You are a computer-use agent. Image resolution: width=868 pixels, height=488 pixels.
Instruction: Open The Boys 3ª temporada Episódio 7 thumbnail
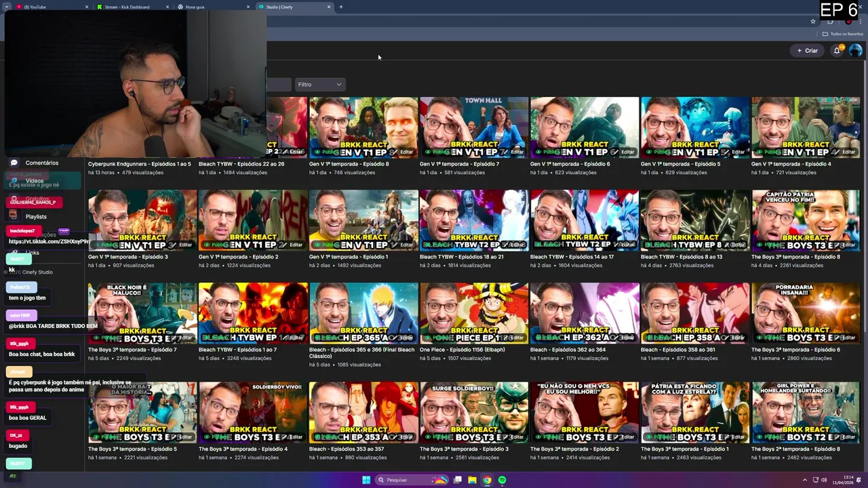[142, 313]
